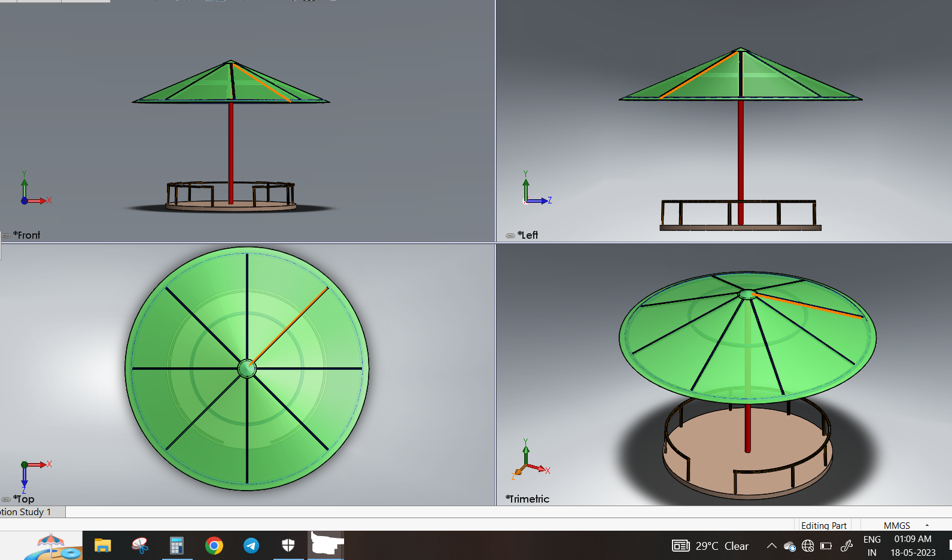The image size is (952, 560).
Task: Open File Explorer from the taskbar
Action: [x=103, y=546]
